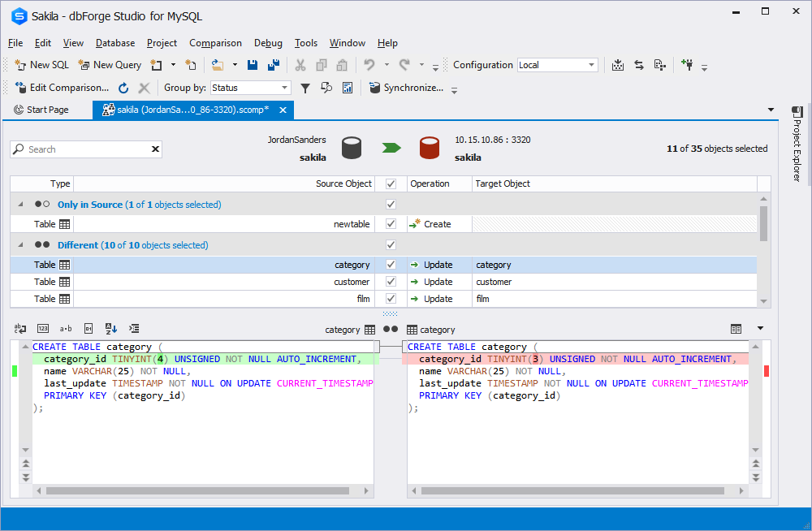Uncheck the customer table checkbox
The image size is (812, 531).
[391, 281]
